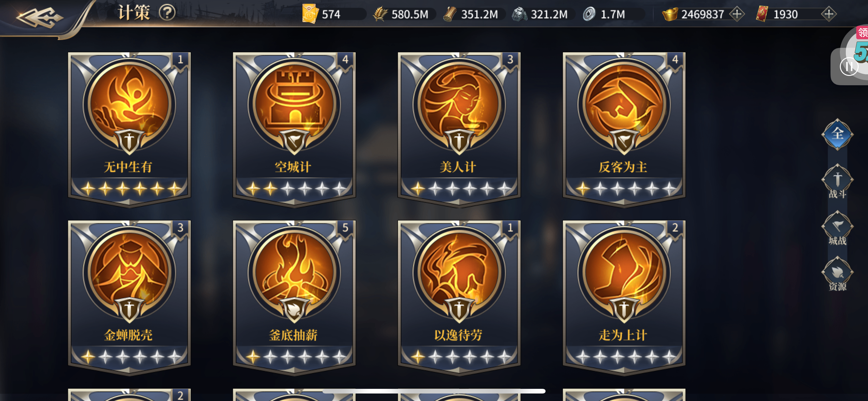868x401 pixels.
Task: Open the 走为上计 stratagem card
Action: (x=624, y=297)
